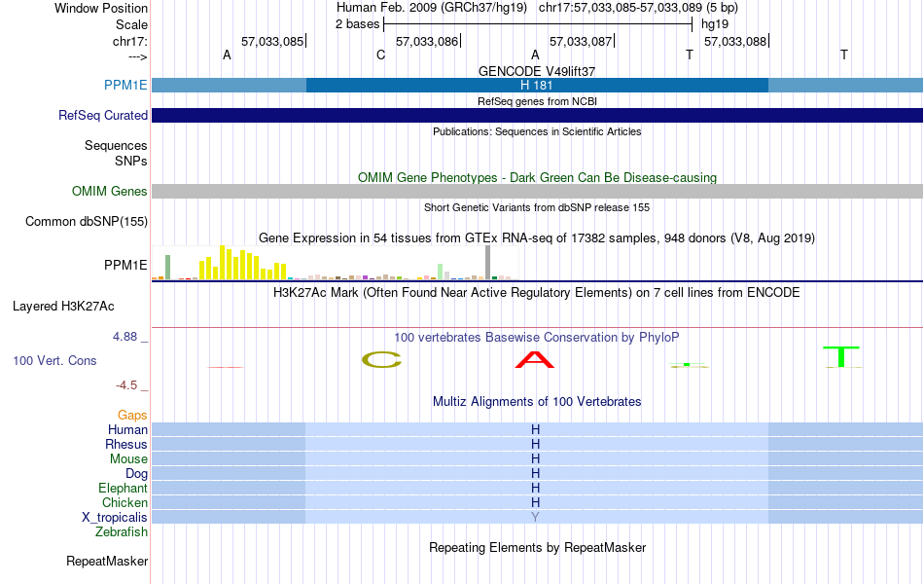This screenshot has height=584, width=924.
Task: Click the Multiz Alignments of 100 Vertebrates title
Action: click(x=537, y=402)
